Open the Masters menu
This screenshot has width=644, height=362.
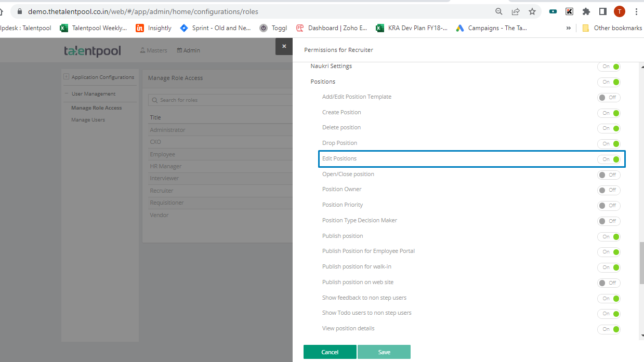pos(154,50)
